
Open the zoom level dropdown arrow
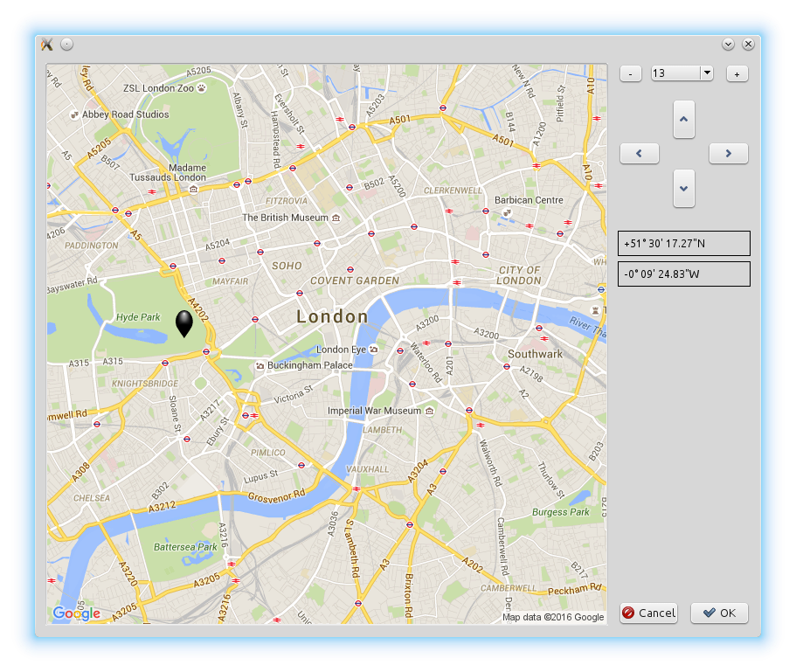tap(706, 73)
